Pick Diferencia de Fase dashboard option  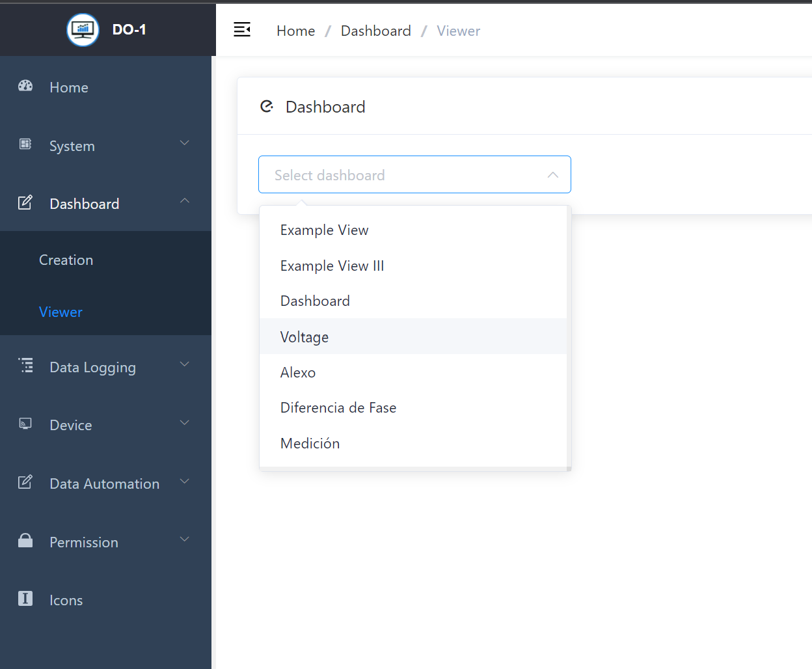click(338, 408)
